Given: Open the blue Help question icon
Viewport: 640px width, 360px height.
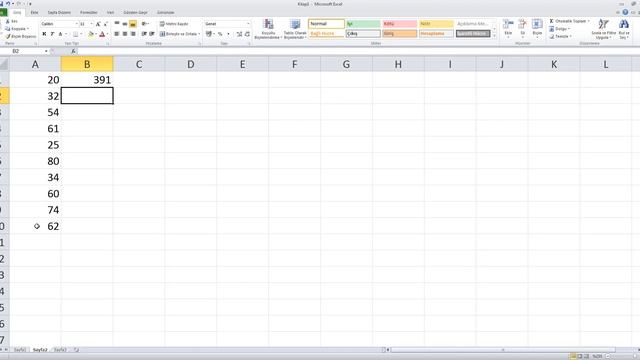Looking at the screenshot, I should point(625,12).
